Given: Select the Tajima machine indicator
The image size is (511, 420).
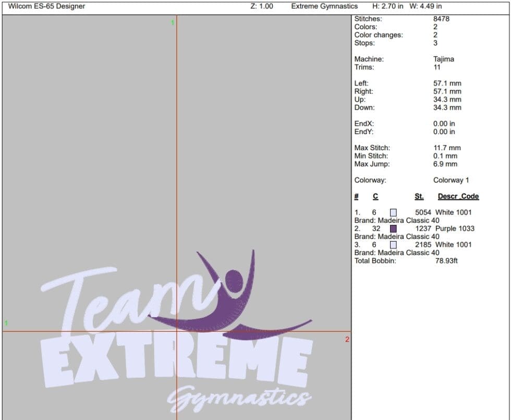Looking at the screenshot, I should (x=445, y=59).
